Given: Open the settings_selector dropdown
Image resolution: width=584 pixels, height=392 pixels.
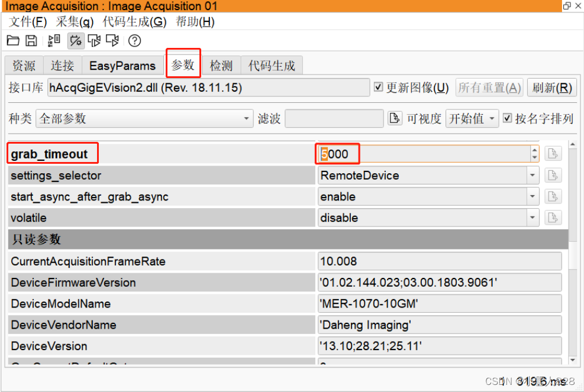Looking at the screenshot, I should (531, 175).
